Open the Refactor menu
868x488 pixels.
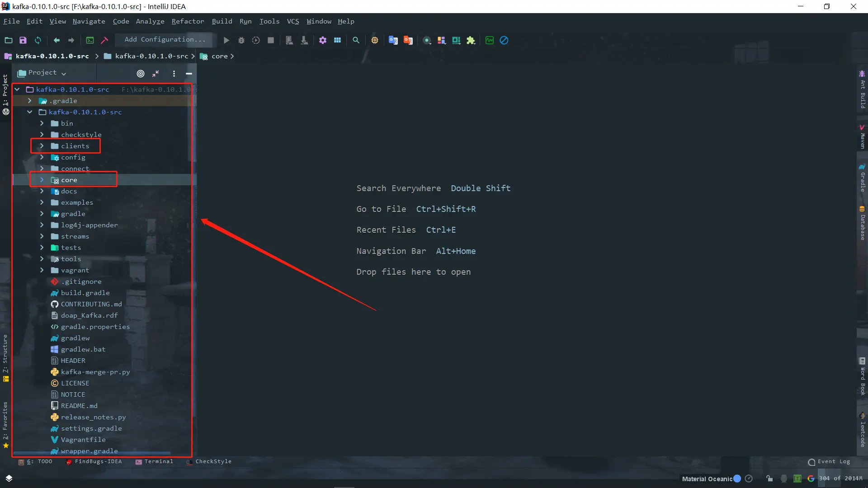188,21
